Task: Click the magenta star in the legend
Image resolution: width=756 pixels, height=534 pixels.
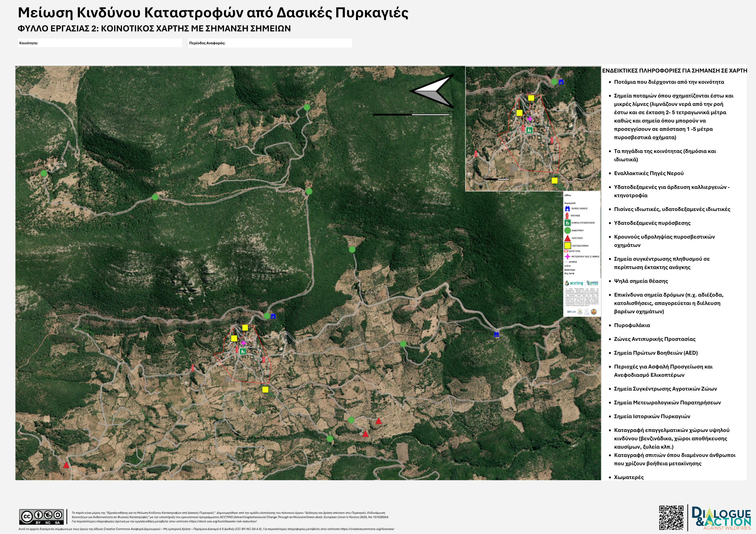Action: (567, 256)
